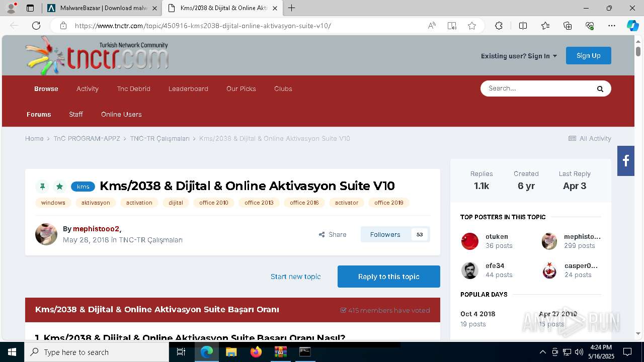Click the TNC-TR Çalışmaları breadcrumb

click(159, 138)
